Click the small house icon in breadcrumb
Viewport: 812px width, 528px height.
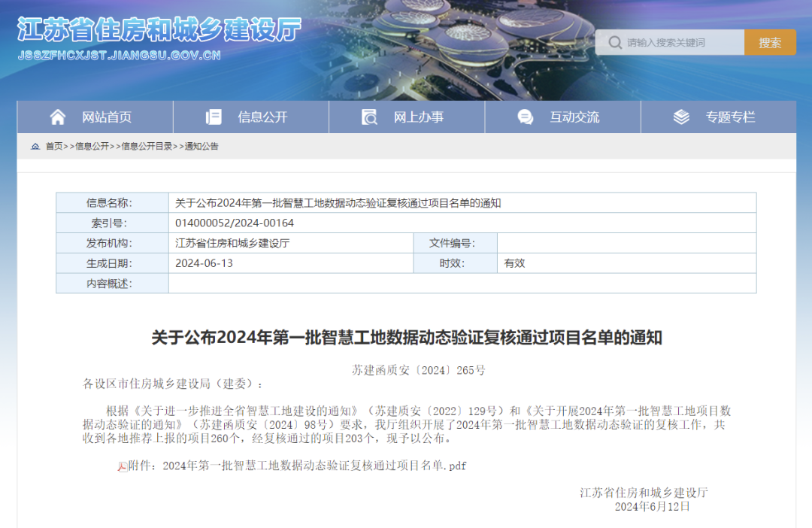35,147
